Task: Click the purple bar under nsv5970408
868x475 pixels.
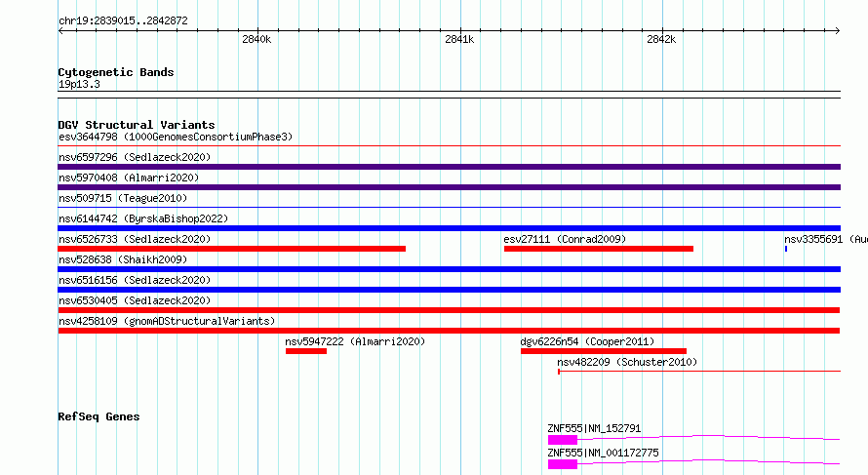Action: (x=449, y=187)
